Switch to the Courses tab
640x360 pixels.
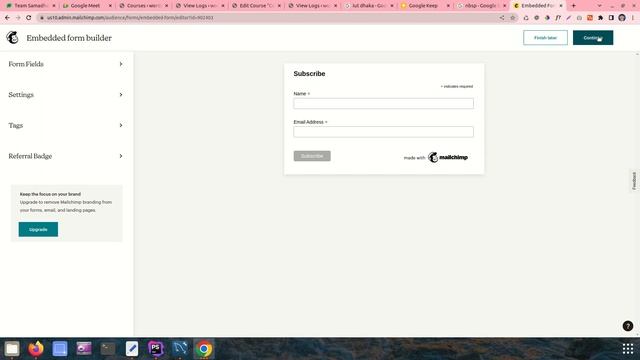point(143,6)
